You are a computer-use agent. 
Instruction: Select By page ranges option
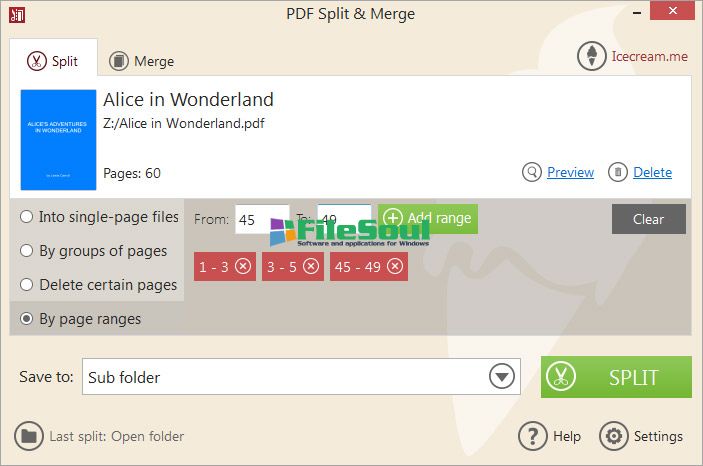tap(26, 318)
